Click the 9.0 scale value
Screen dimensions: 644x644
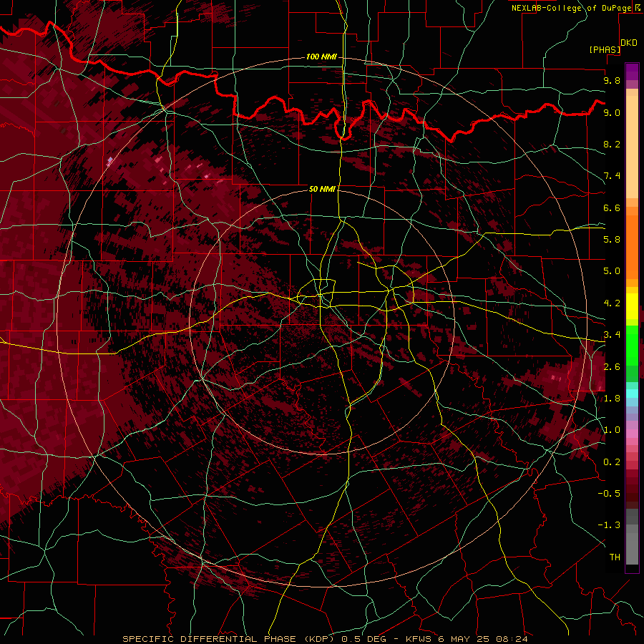pyautogui.click(x=612, y=112)
